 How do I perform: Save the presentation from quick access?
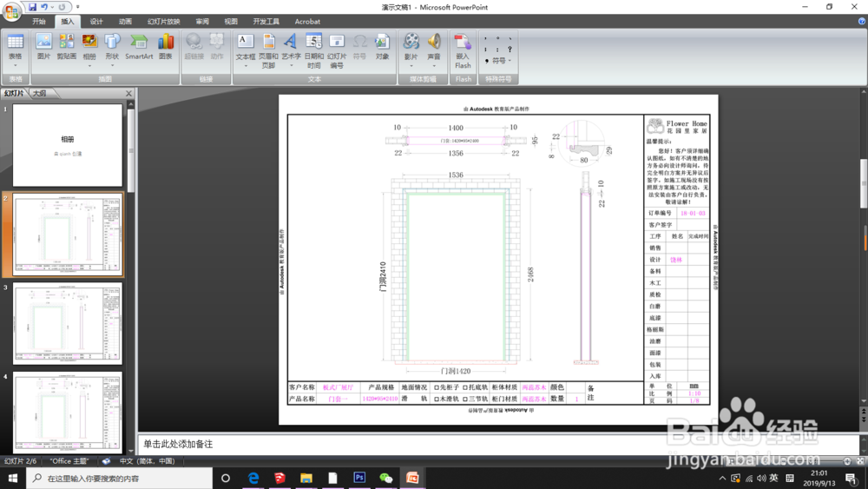[x=32, y=7]
